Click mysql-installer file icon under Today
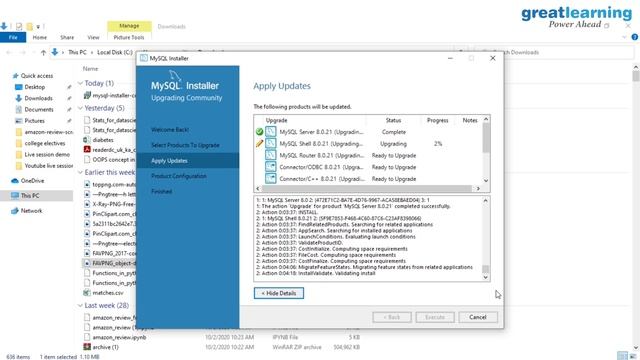 [x=87, y=95]
